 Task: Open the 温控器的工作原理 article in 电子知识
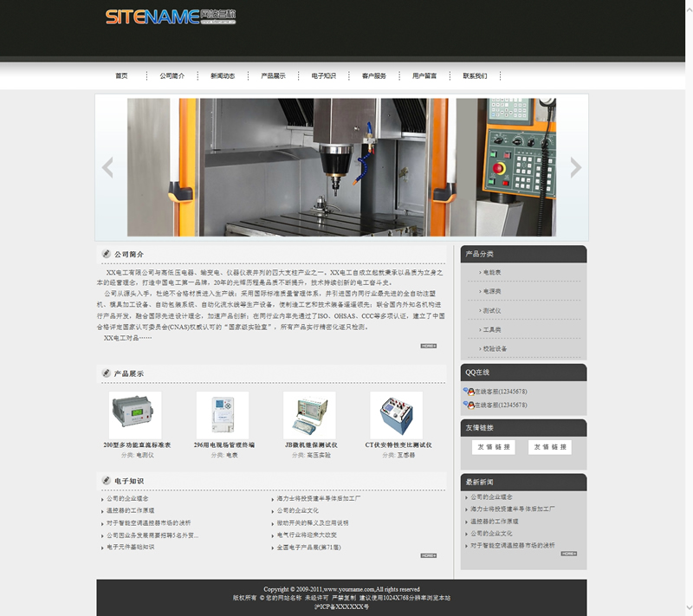(130, 511)
